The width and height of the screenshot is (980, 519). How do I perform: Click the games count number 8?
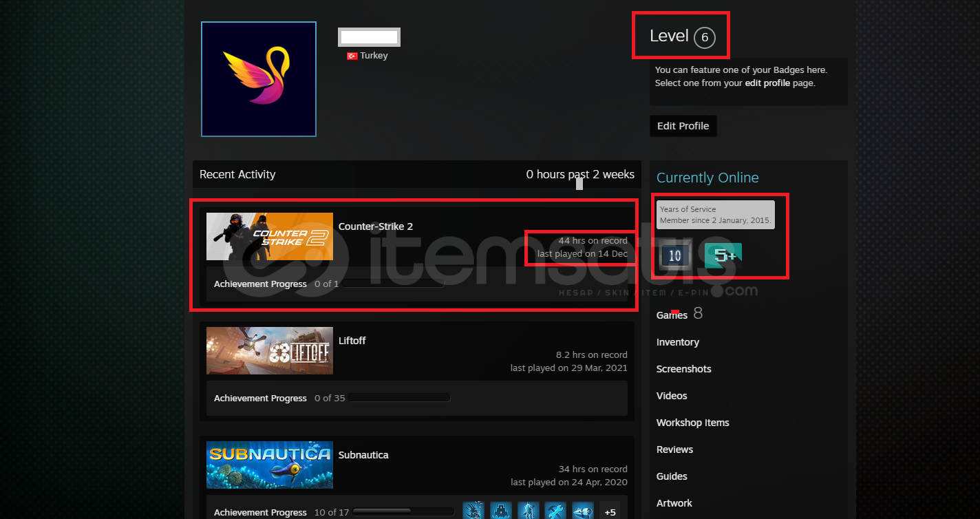[698, 314]
